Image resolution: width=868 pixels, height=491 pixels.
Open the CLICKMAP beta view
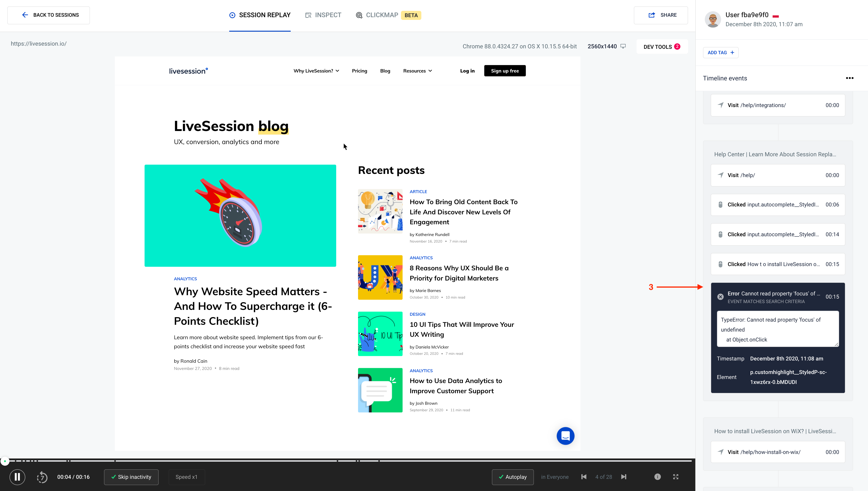tap(382, 15)
